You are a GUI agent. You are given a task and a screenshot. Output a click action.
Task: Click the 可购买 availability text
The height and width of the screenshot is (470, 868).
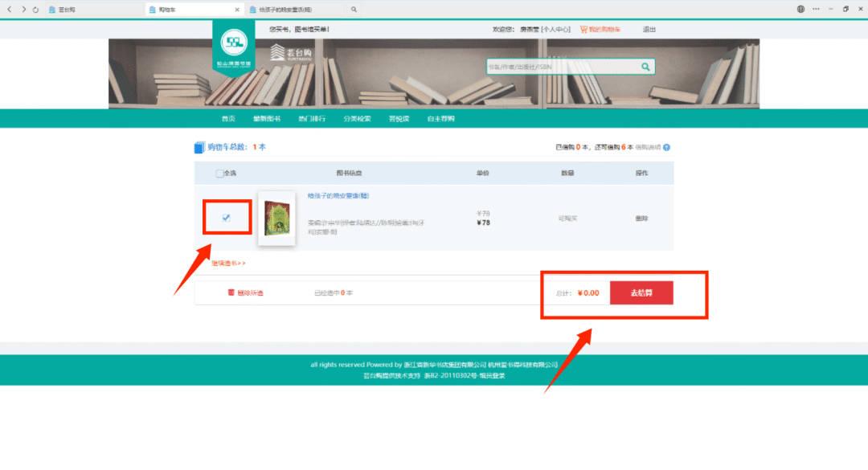point(567,218)
